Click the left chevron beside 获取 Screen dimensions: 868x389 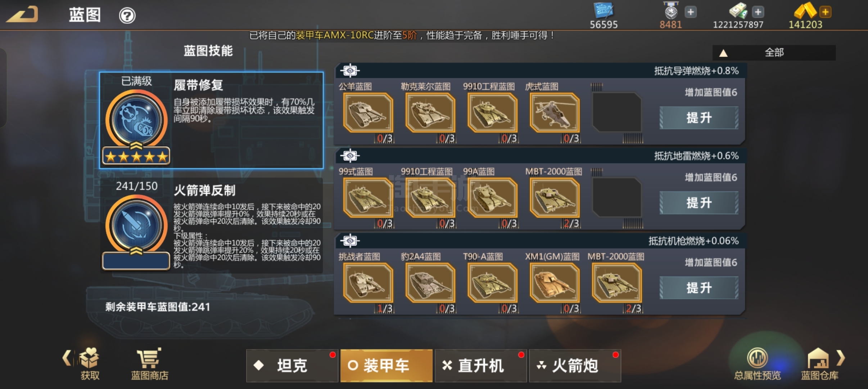(x=67, y=358)
